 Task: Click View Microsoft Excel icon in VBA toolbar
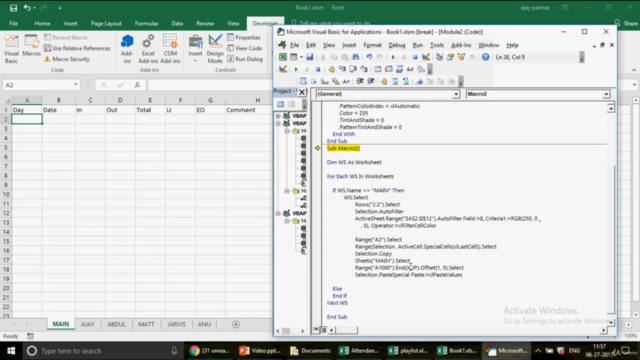282,57
